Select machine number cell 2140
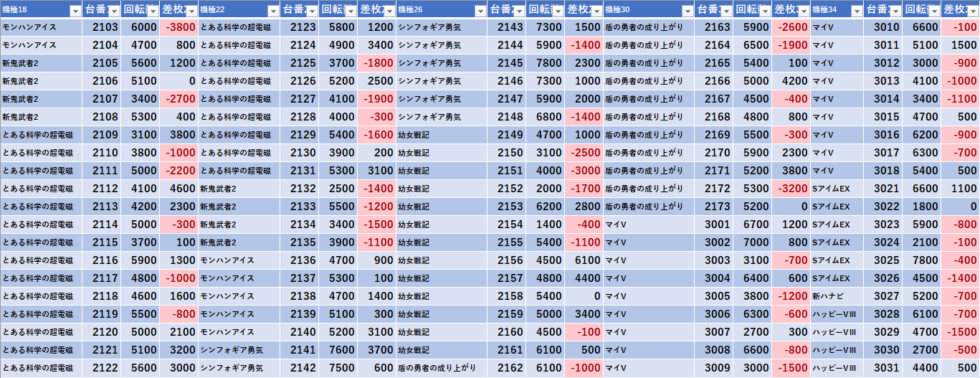 pos(299,332)
